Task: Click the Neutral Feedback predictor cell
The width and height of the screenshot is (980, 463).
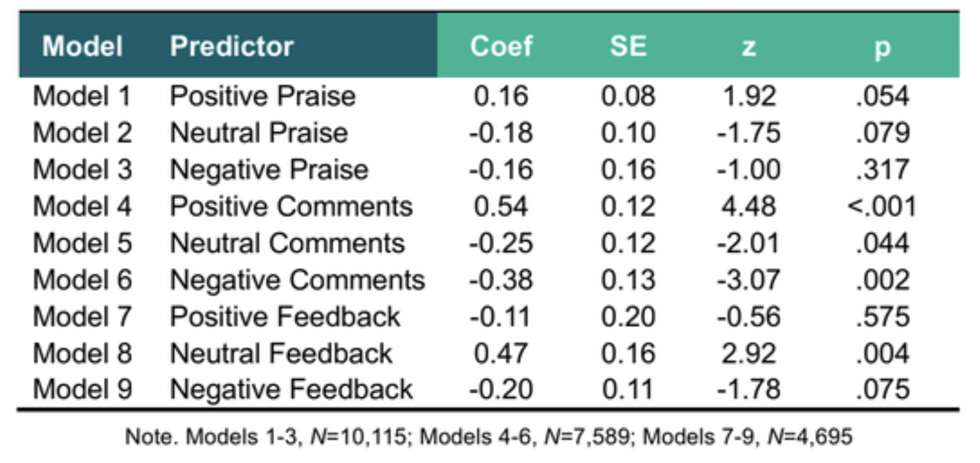Action: [281, 354]
